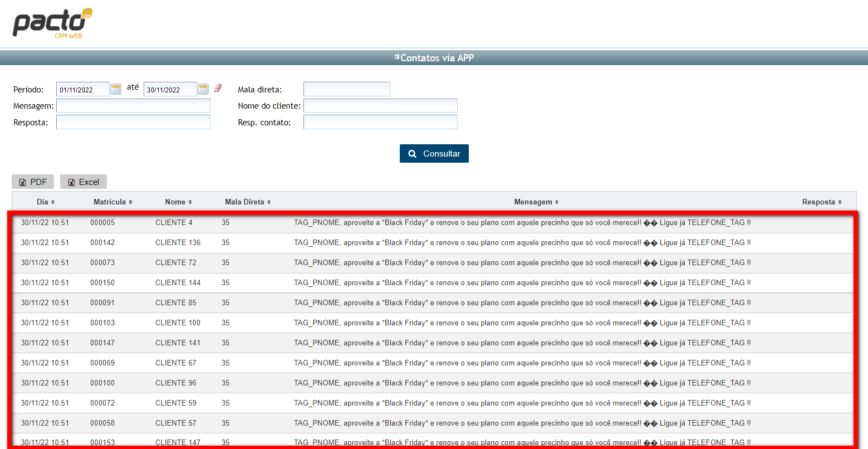Export results to Excel
Viewport: 868px width, 449px height.
(84, 182)
